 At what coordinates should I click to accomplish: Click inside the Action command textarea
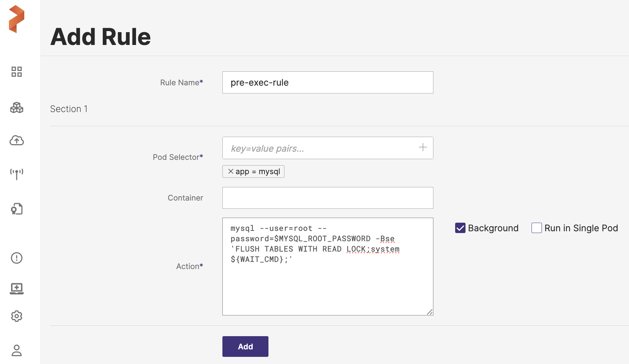327,285
